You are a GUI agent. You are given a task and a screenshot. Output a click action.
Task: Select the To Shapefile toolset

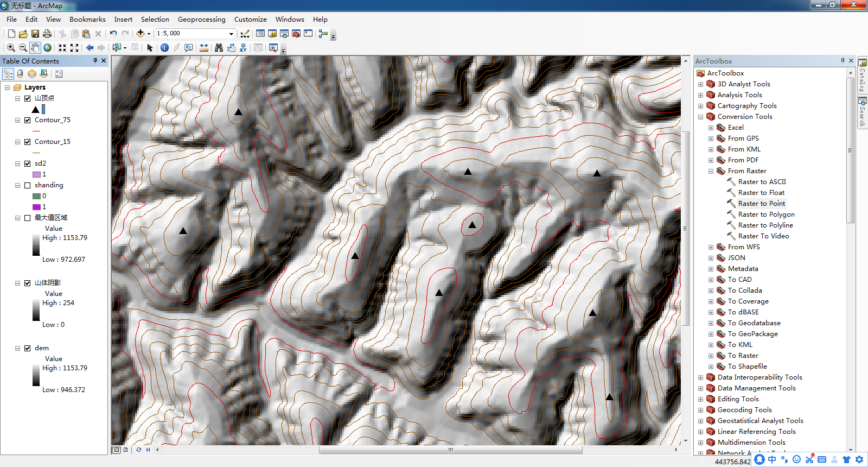(747, 367)
